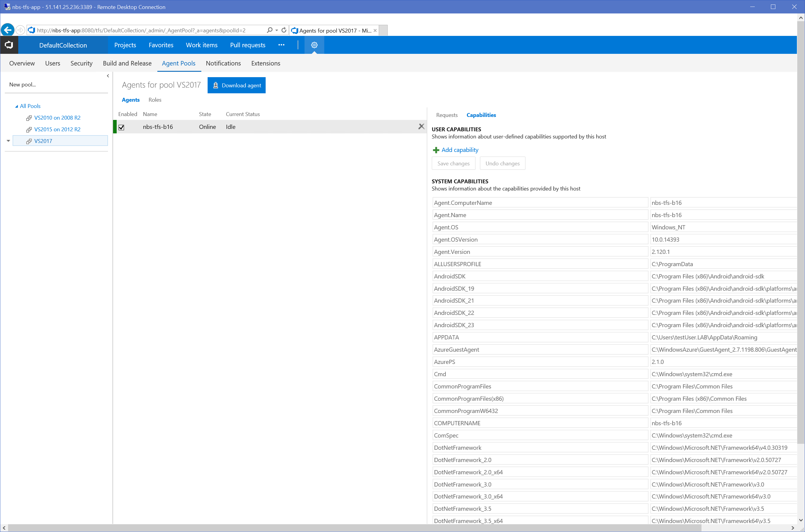Open the settings gear in the top navigation
This screenshot has height=532, width=805.
coord(314,45)
